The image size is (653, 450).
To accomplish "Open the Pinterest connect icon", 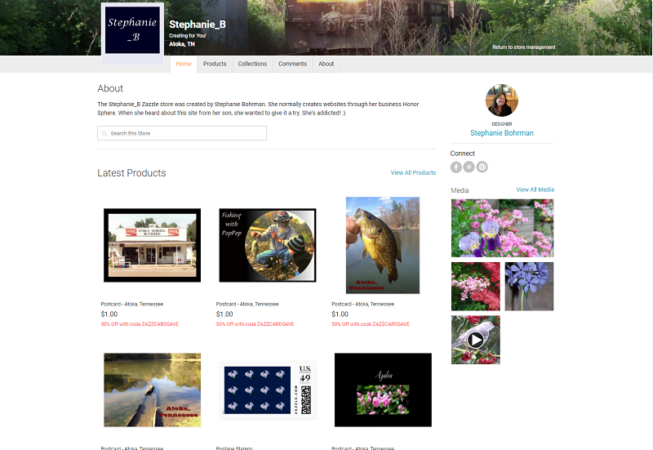I will 469,167.
